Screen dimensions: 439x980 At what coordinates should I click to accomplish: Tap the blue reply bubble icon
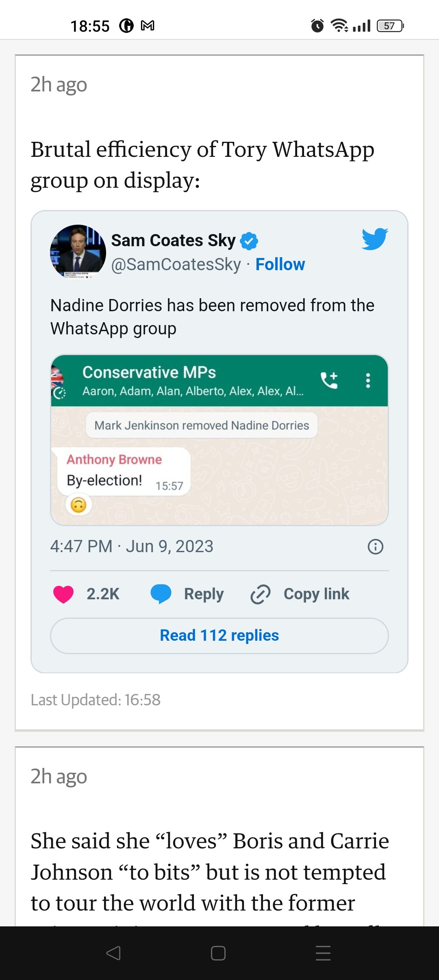[161, 594]
